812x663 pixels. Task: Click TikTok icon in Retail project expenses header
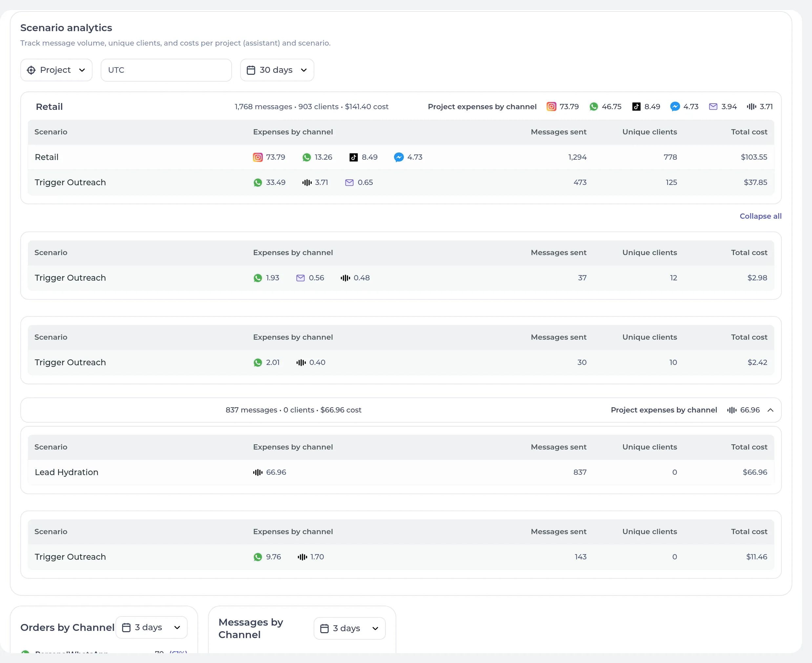636,107
